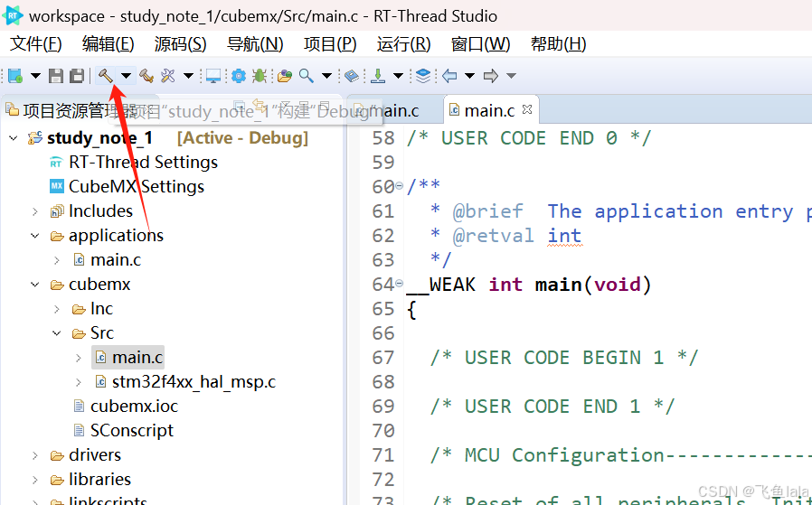
Task: Open the back arrow history dropdown
Action: [x=469, y=76]
